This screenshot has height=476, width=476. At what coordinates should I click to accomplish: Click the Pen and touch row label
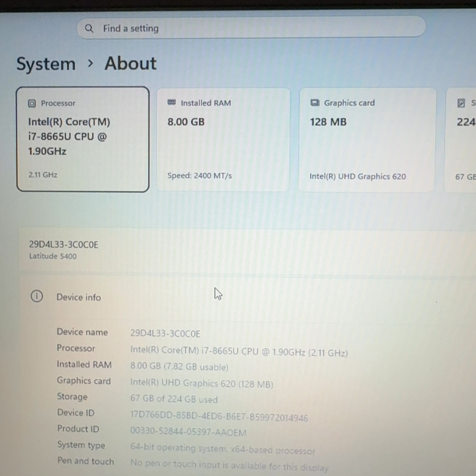point(86,461)
